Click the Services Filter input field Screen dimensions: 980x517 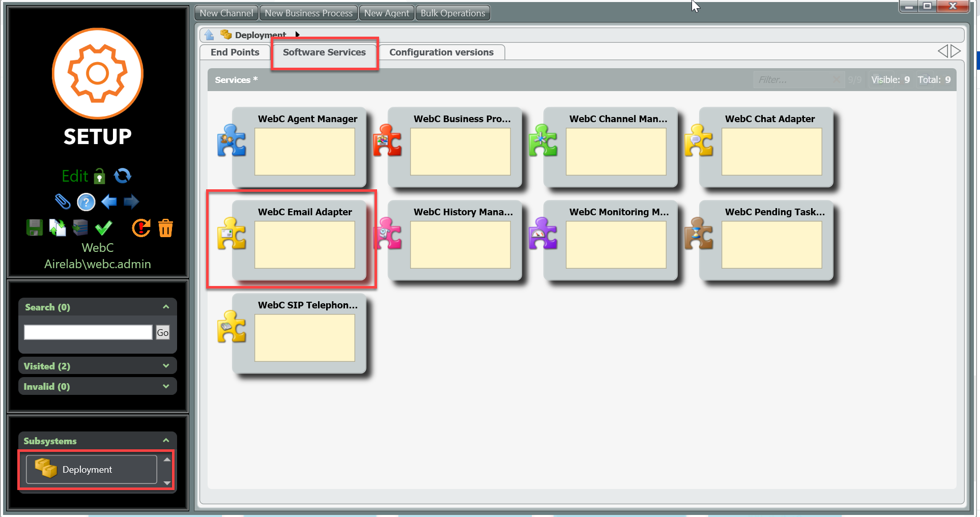794,80
